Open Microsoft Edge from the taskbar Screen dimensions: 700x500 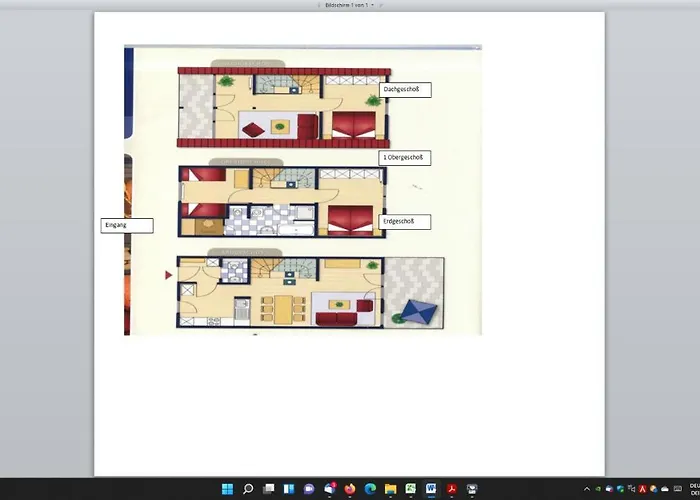tap(370, 490)
